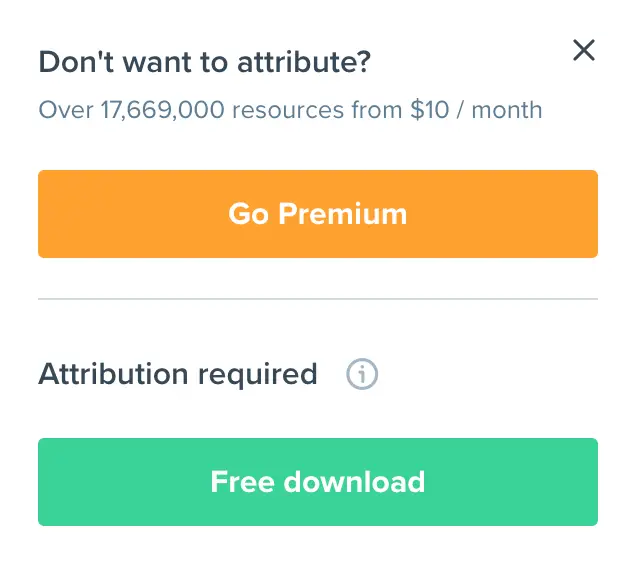Screen dimensions: 636x564
Task: Upgrade by choosing Go Premium
Action: coord(318,214)
